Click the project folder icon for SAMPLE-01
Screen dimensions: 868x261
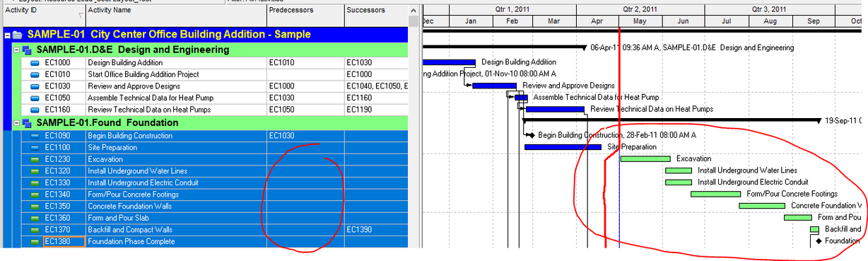[18, 35]
